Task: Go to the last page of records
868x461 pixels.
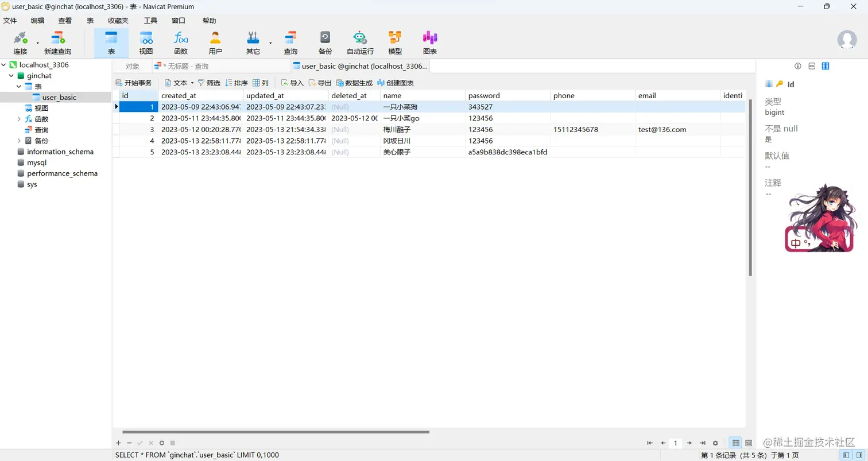Action: 702,443
